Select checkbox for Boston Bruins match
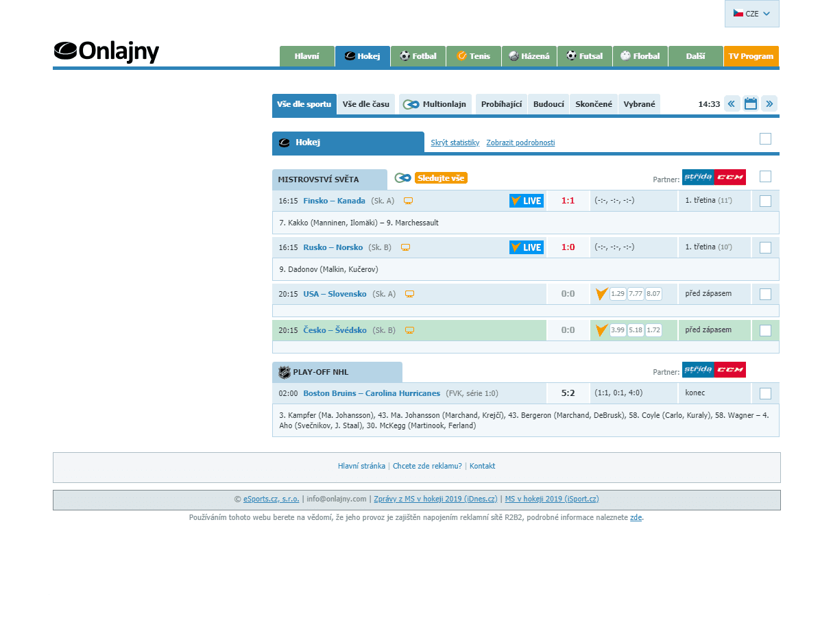820x644 pixels. point(765,393)
